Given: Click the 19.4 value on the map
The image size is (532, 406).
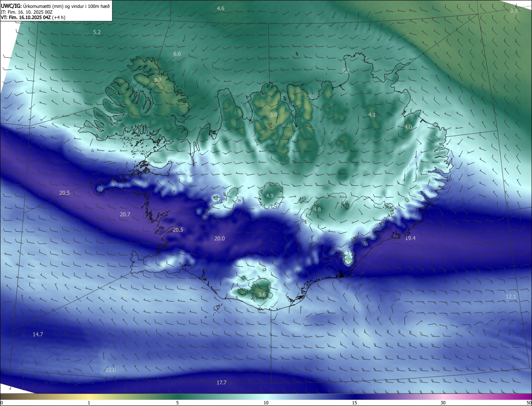Looking at the screenshot, I should click(410, 238).
